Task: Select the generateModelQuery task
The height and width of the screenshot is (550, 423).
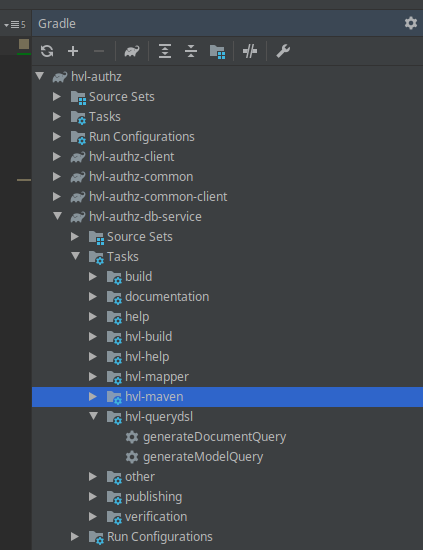Action: tap(203, 457)
